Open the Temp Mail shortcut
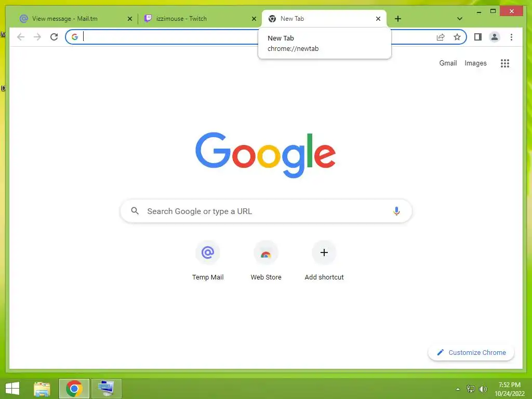The width and height of the screenshot is (532, 399). tap(208, 261)
